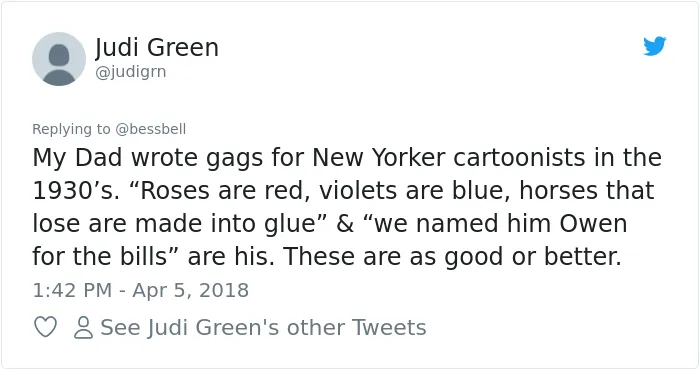Click the "Replying to" label

point(71,129)
